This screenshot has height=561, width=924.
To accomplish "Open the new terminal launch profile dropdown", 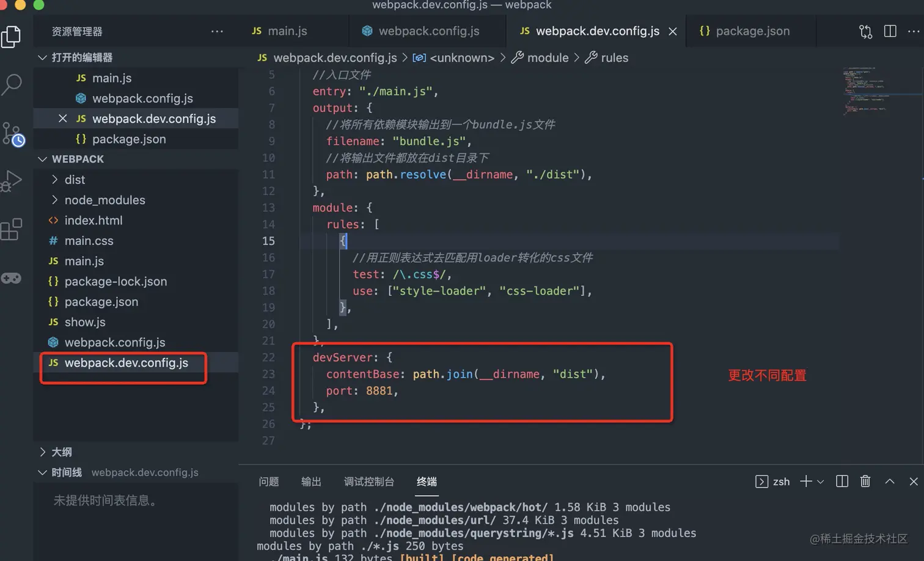I will 821,482.
